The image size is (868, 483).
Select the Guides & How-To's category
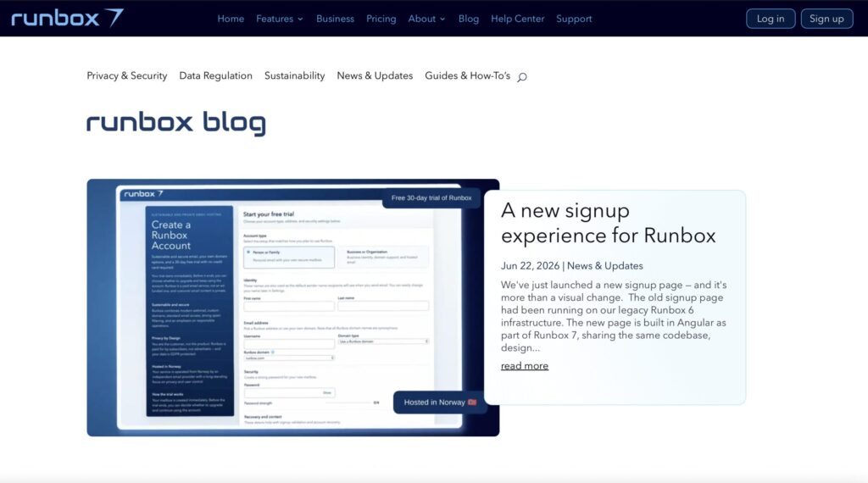pyautogui.click(x=467, y=75)
